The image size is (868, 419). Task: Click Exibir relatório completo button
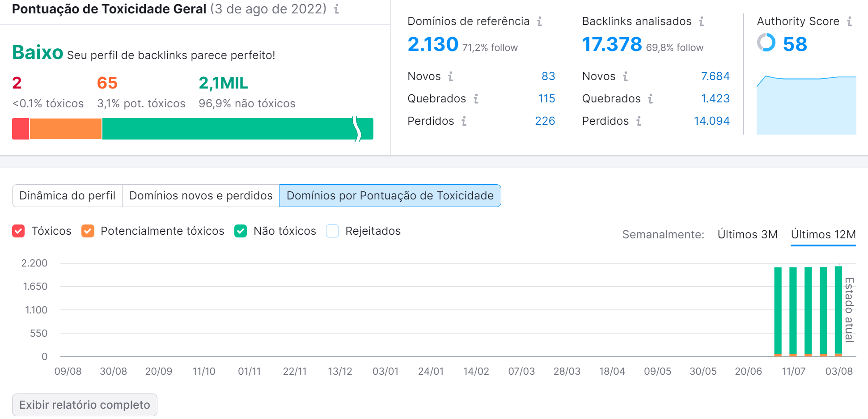pos(85,405)
